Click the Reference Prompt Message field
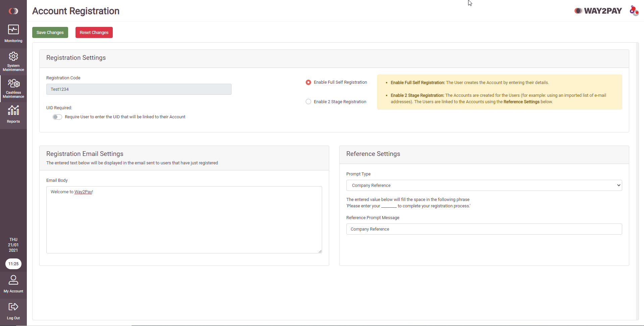644x326 pixels. point(484,229)
